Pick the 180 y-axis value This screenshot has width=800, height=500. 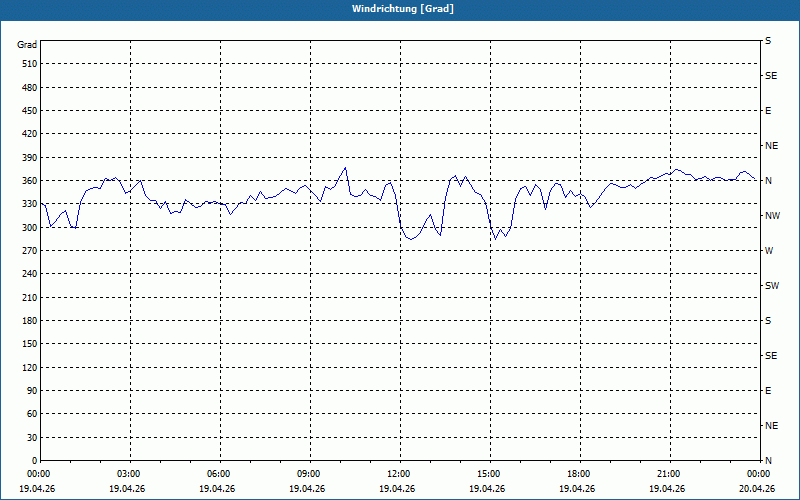click(30, 320)
